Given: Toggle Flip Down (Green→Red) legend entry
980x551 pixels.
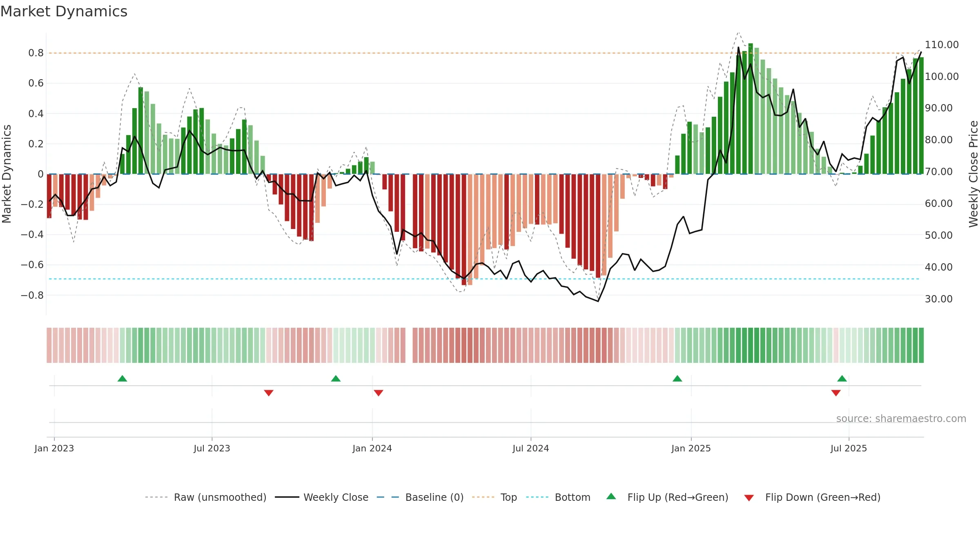Looking at the screenshot, I should 812,497.
